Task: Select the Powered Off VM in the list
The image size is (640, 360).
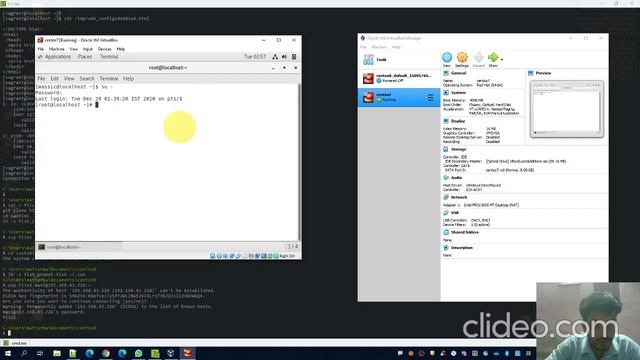Action: point(399,78)
